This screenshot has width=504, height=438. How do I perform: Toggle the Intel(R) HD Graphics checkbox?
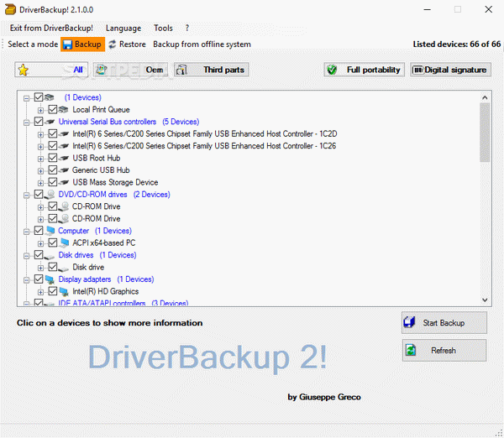pyautogui.click(x=53, y=291)
